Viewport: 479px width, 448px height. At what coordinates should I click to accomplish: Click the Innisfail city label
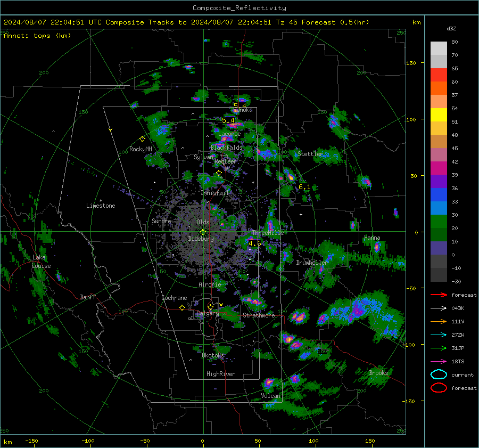[x=214, y=193]
